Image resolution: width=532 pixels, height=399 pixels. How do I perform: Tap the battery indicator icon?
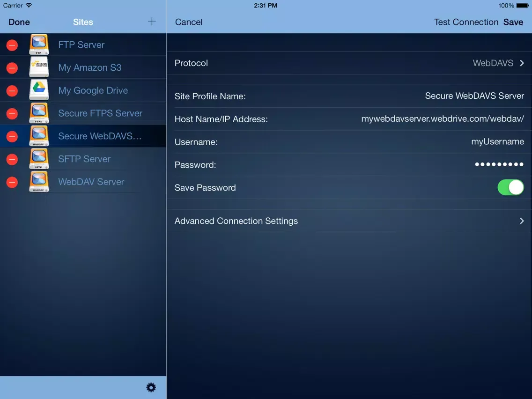523,6
